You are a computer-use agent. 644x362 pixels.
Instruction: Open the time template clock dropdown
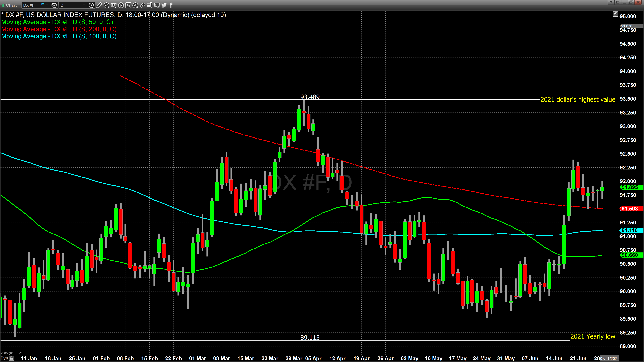92,5
